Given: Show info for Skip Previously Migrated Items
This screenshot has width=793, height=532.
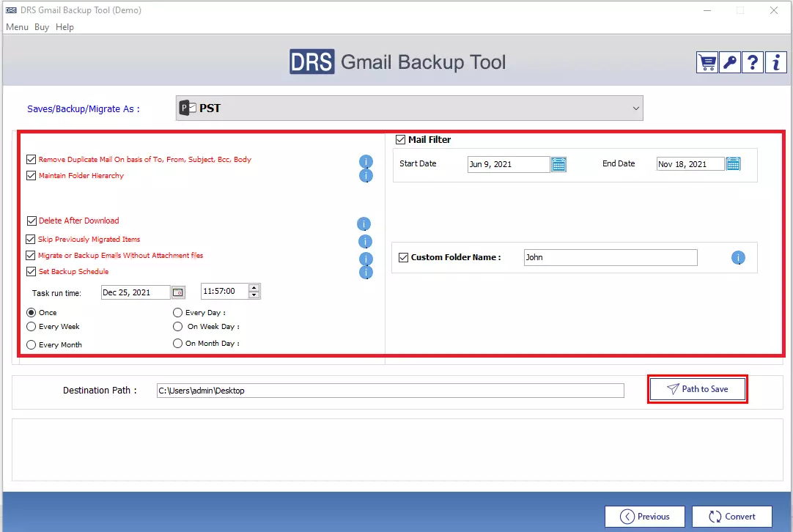Looking at the screenshot, I should [365, 241].
